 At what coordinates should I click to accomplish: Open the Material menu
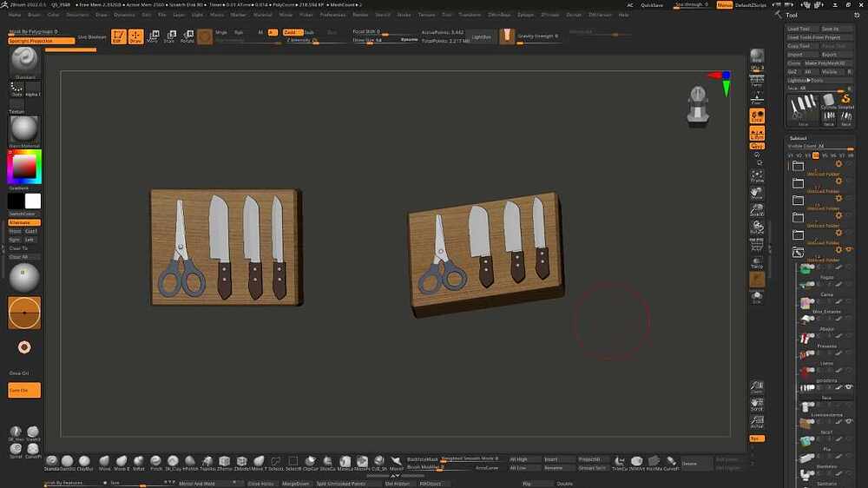click(263, 15)
